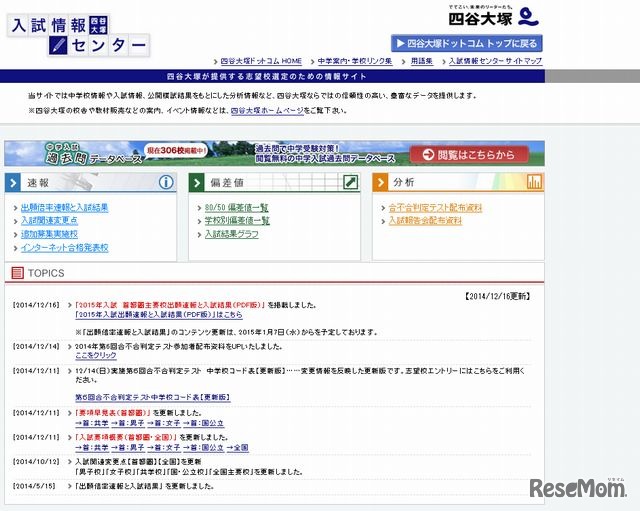Open 四谷大塚ドットコム HOME link
Image resolution: width=640 pixels, height=511 pixels.
[x=261, y=61]
